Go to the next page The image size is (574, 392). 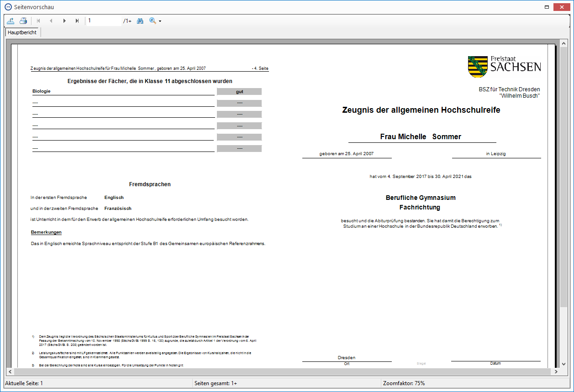tap(64, 21)
